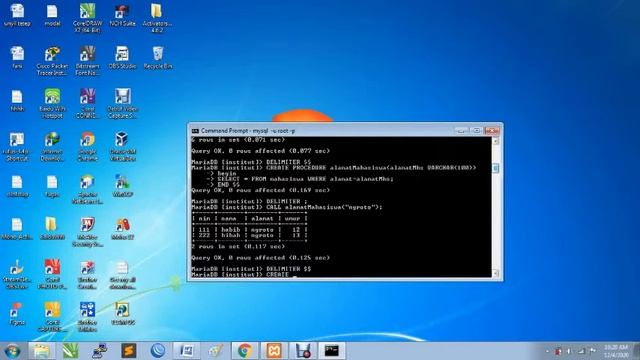Screen dimensions: 640x360
Task: Launch Oracle VM VirtualBox from the desktop
Action: [122, 146]
